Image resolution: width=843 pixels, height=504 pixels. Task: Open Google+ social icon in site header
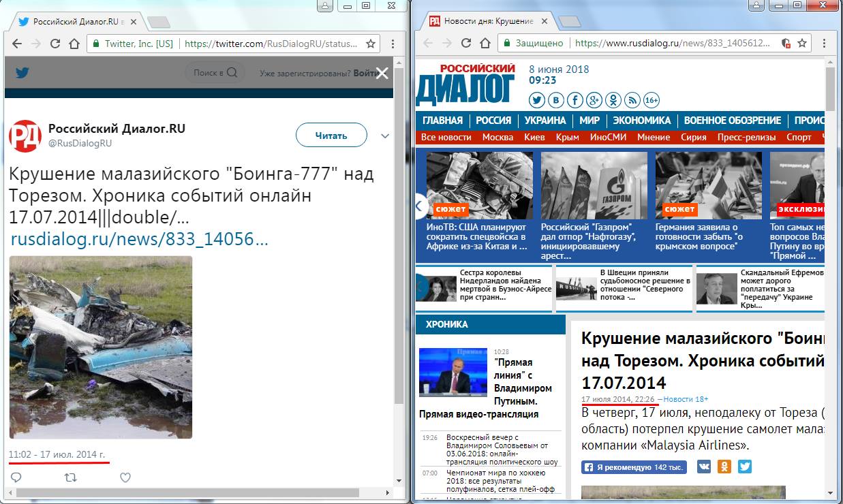[x=594, y=100]
